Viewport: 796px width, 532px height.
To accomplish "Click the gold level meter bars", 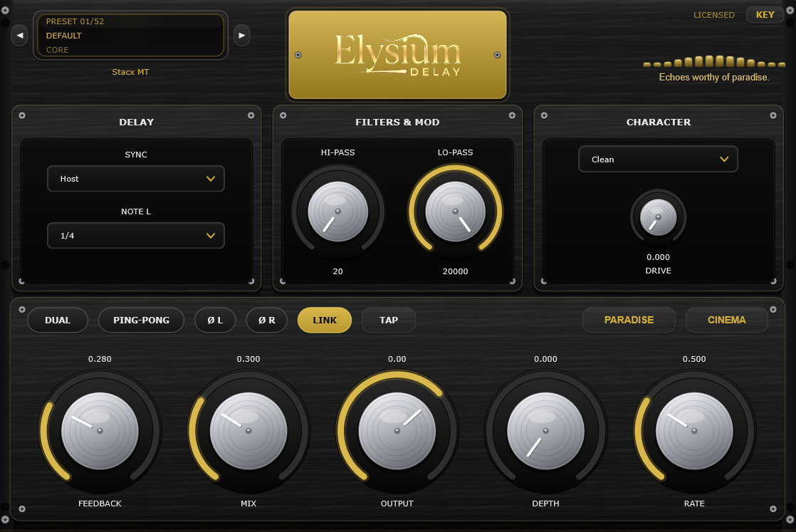I will click(x=713, y=62).
